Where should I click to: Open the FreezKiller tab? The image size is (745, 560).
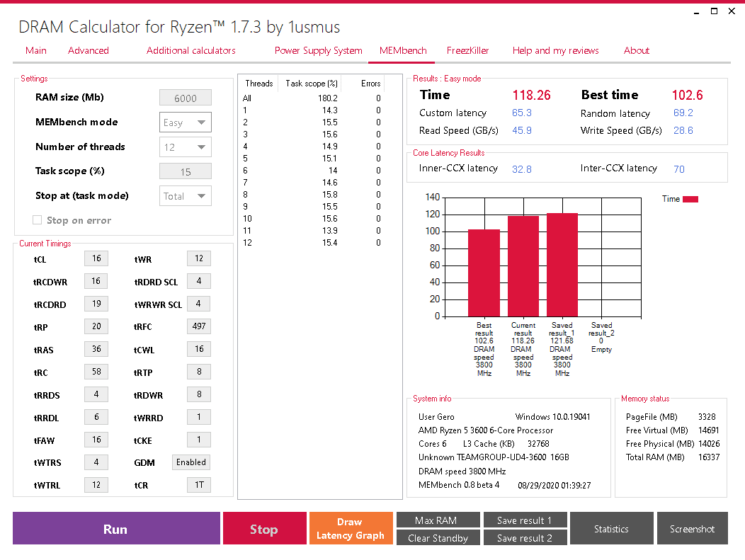[467, 50]
